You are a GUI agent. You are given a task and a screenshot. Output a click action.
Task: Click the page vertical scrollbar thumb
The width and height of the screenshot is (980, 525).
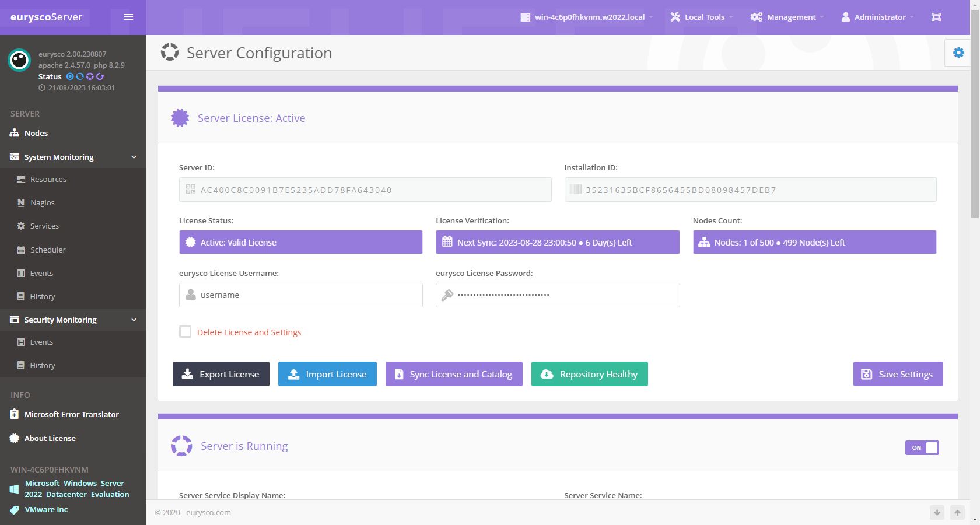pyautogui.click(x=975, y=114)
